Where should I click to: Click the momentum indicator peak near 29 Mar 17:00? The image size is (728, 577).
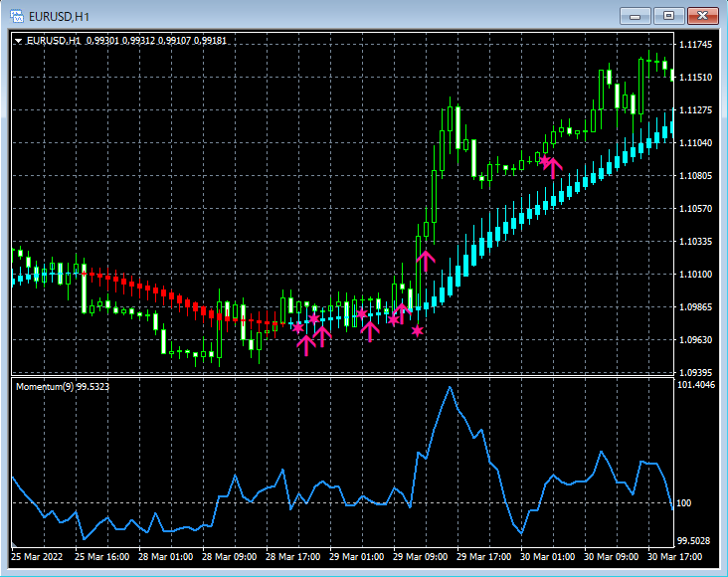coord(450,387)
